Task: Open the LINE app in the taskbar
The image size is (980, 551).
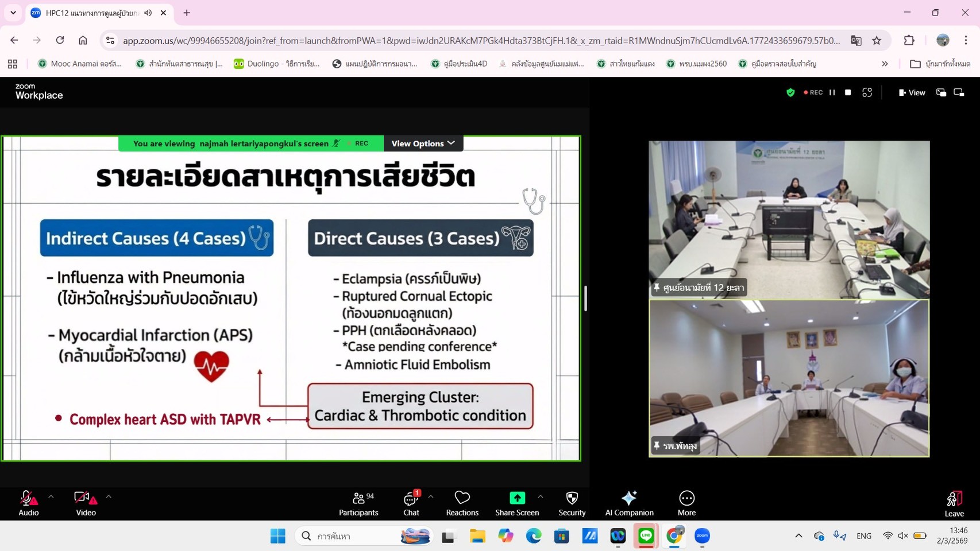Action: tap(646, 536)
